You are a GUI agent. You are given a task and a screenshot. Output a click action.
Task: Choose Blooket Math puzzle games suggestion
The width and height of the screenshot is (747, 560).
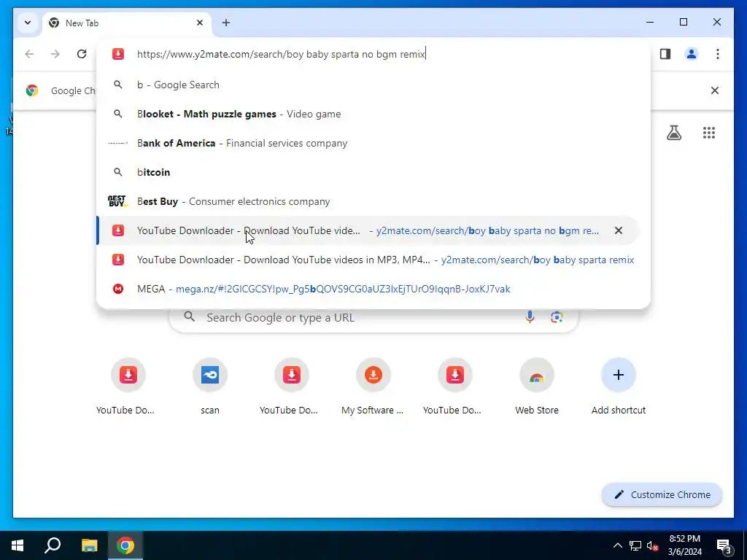pyautogui.click(x=373, y=114)
